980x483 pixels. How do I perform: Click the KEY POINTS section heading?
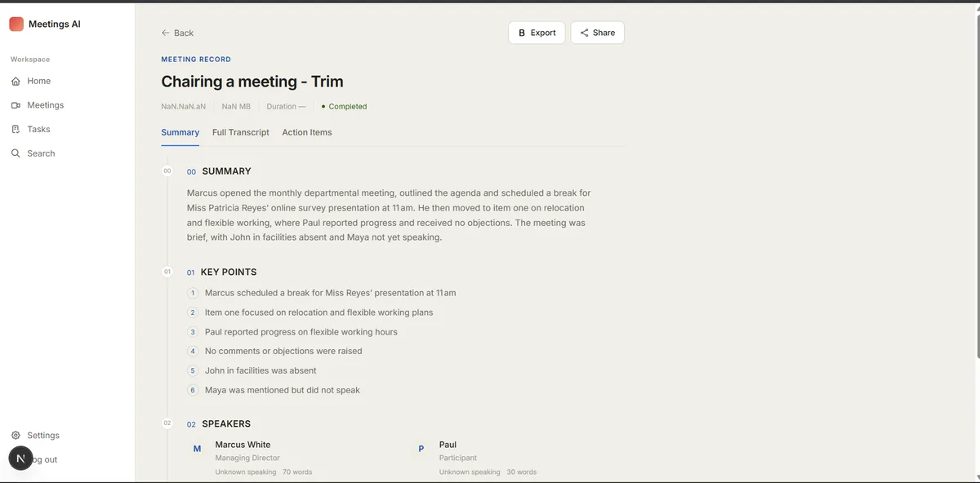point(229,272)
